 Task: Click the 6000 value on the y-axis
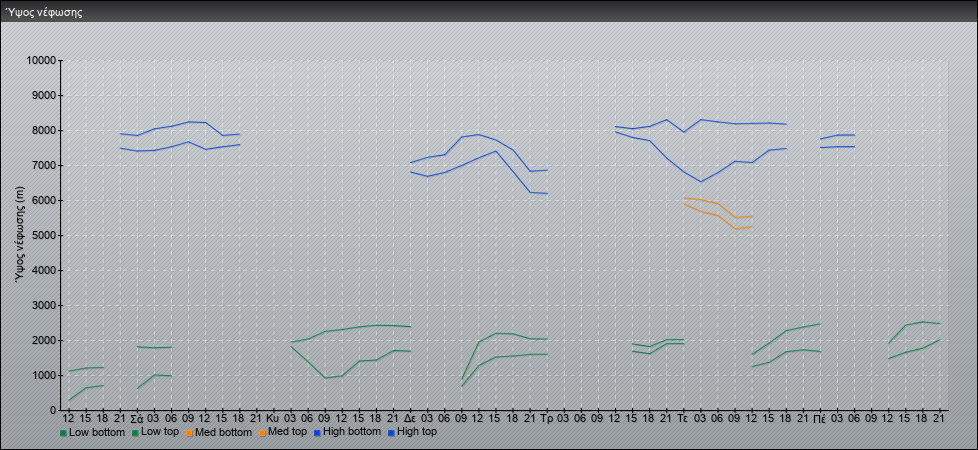tap(44, 200)
